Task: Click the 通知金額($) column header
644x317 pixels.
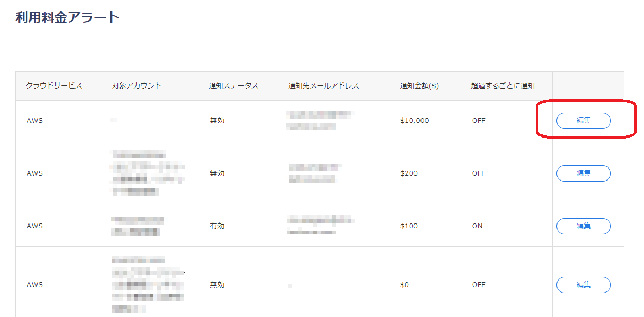Action: [419, 85]
